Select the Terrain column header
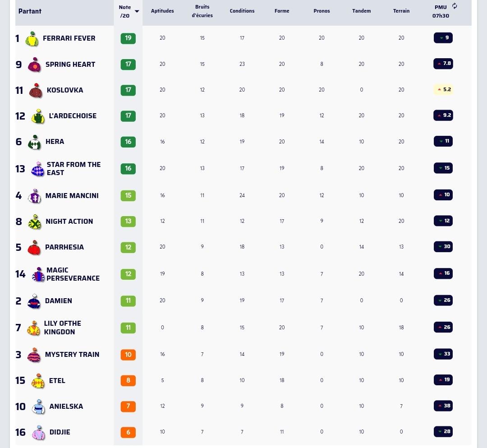 [x=401, y=11]
